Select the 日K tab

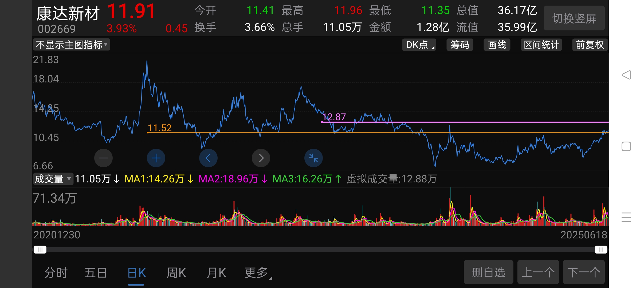(136, 273)
